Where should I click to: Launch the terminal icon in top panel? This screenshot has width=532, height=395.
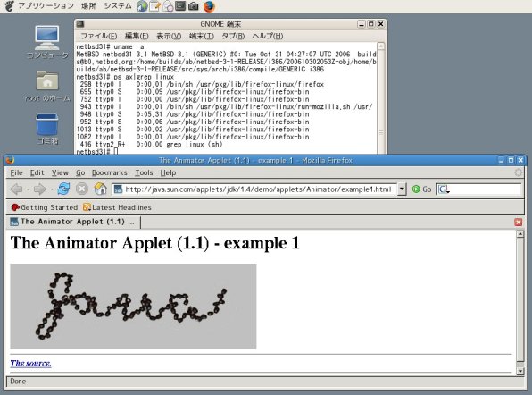[180, 5]
